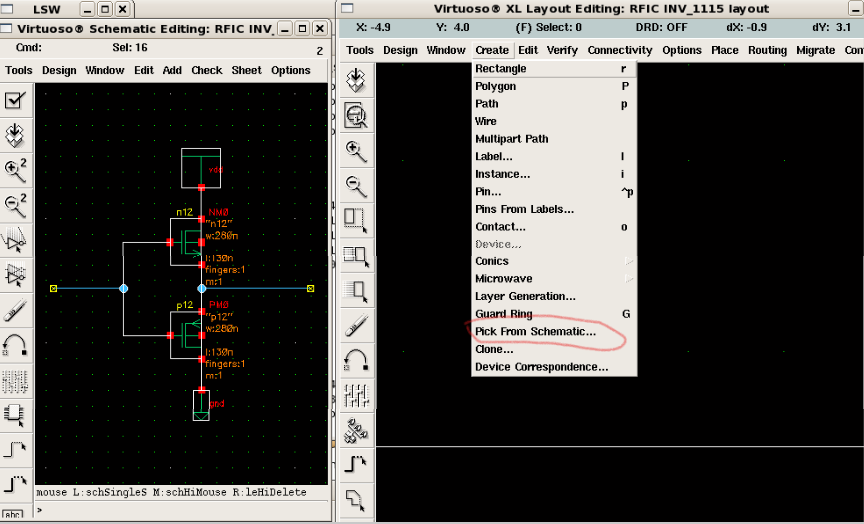Open the layout Create menu header
The width and height of the screenshot is (864, 524).
[492, 50]
